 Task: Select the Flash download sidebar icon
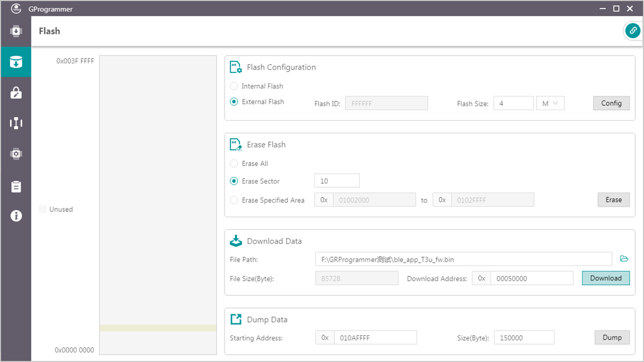16,62
